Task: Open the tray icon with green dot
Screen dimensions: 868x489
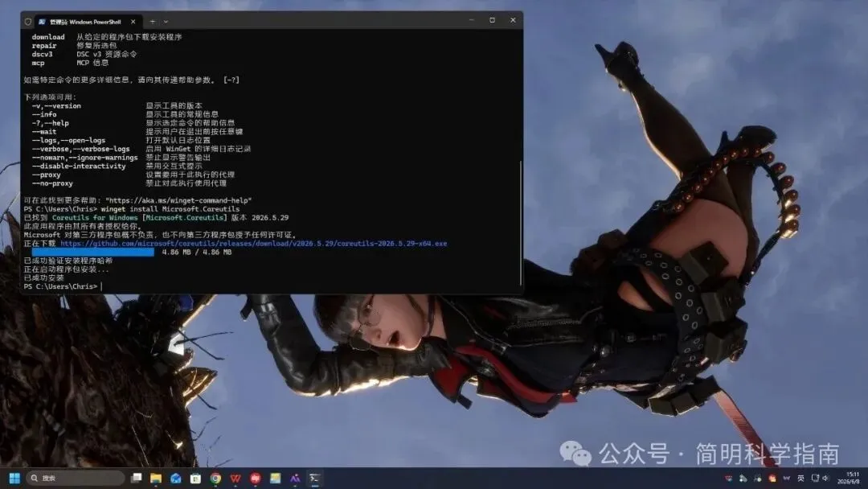Action: (x=757, y=478)
